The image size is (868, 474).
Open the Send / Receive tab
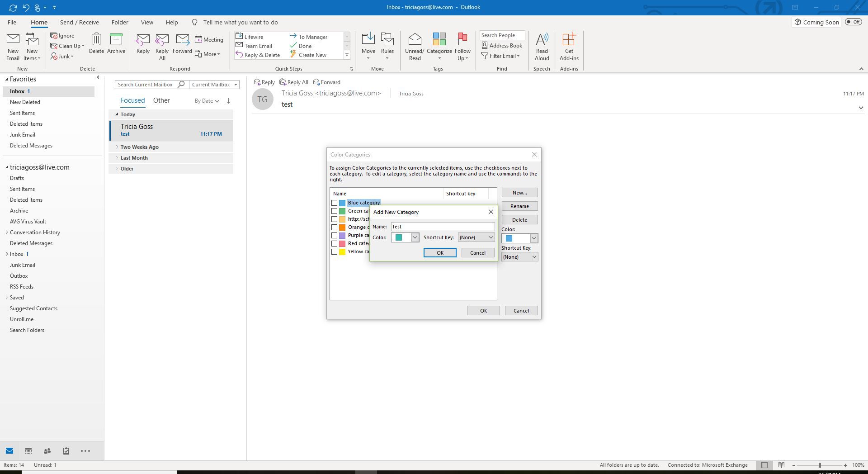pyautogui.click(x=79, y=22)
